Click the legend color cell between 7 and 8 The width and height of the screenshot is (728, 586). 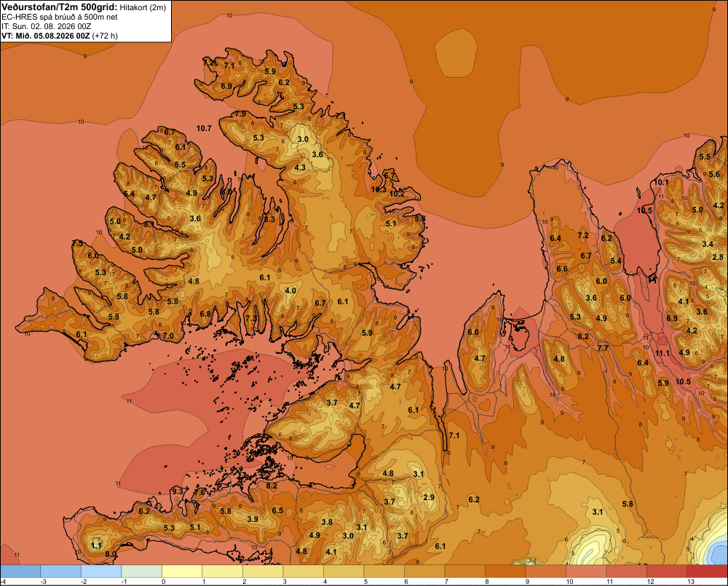pos(464,571)
